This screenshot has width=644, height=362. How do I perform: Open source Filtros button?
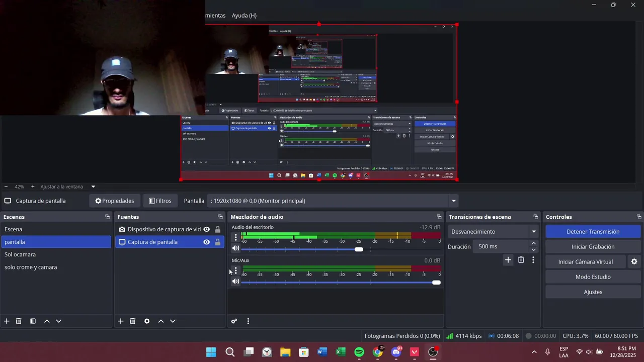(160, 201)
